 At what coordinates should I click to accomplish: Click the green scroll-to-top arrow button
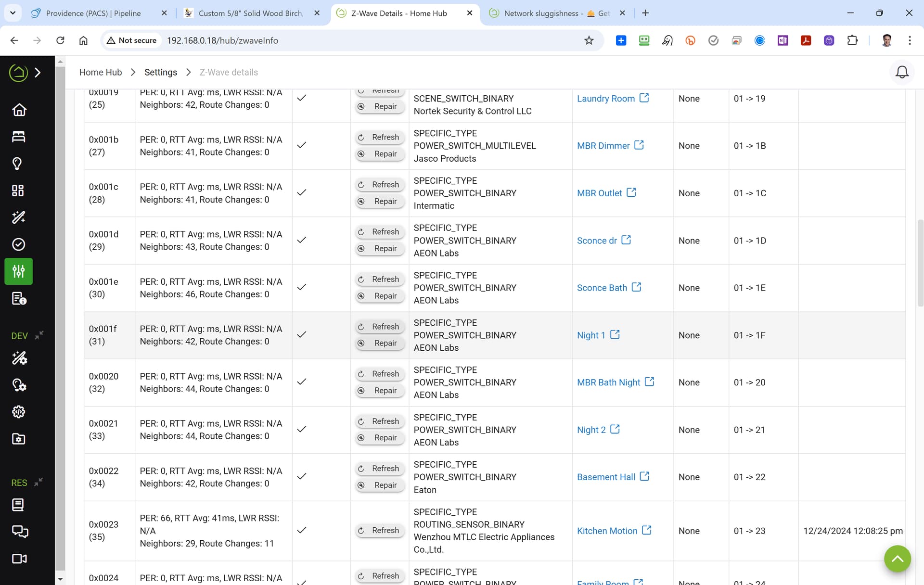(x=898, y=559)
